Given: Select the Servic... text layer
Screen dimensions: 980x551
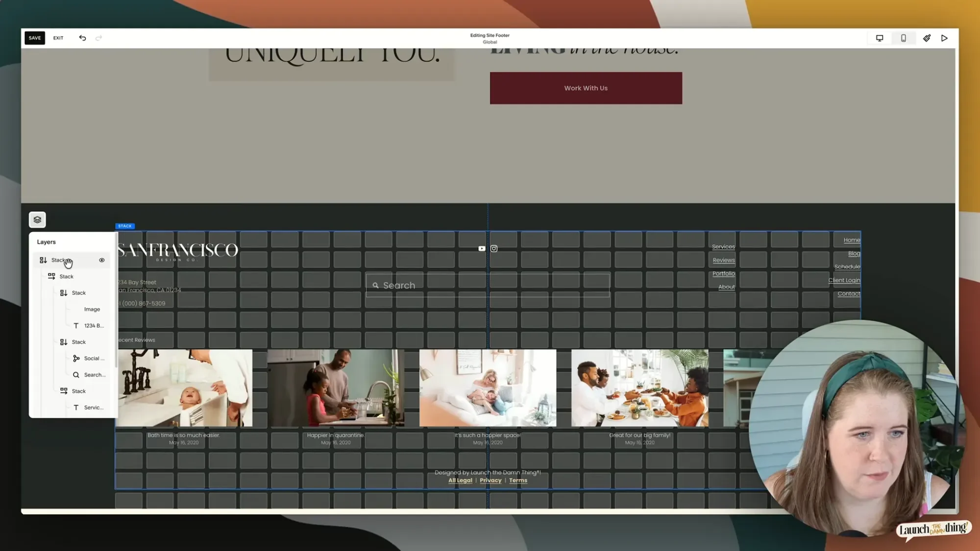Looking at the screenshot, I should coord(89,407).
